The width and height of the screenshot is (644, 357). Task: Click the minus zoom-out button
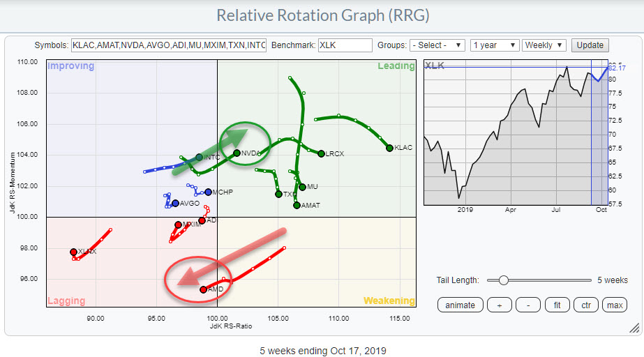pyautogui.click(x=528, y=305)
